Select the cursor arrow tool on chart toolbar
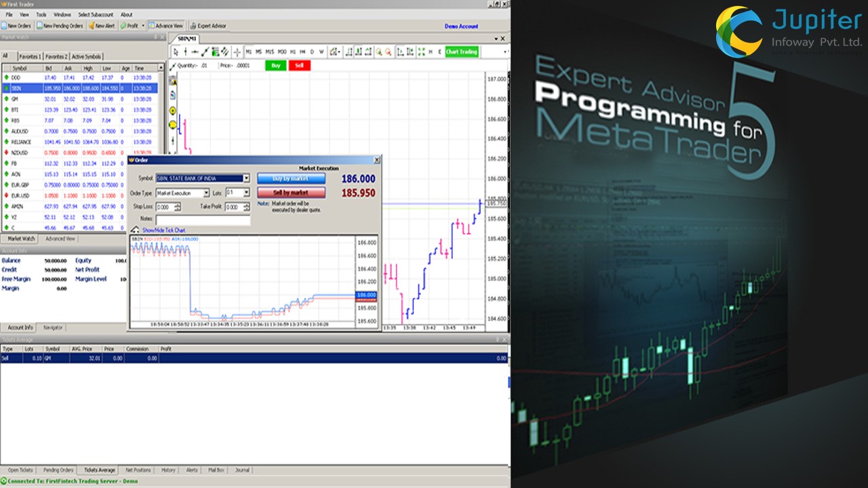 tap(176, 52)
